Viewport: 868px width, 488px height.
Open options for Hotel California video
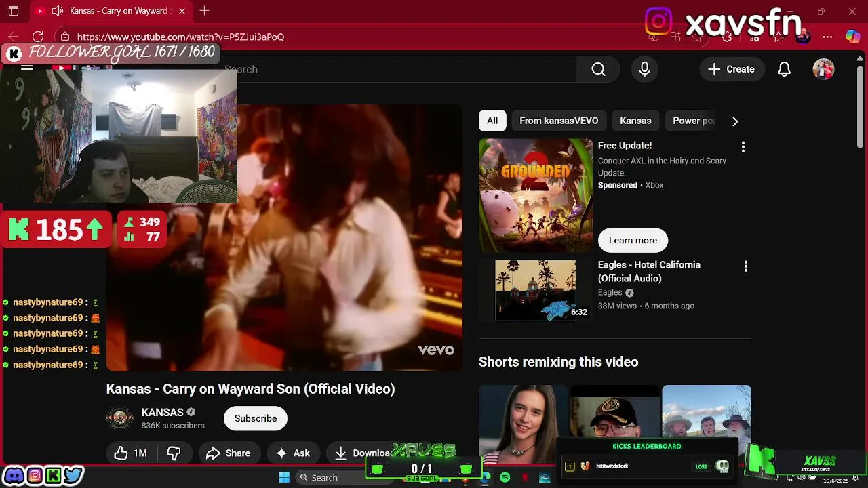pyautogui.click(x=745, y=266)
